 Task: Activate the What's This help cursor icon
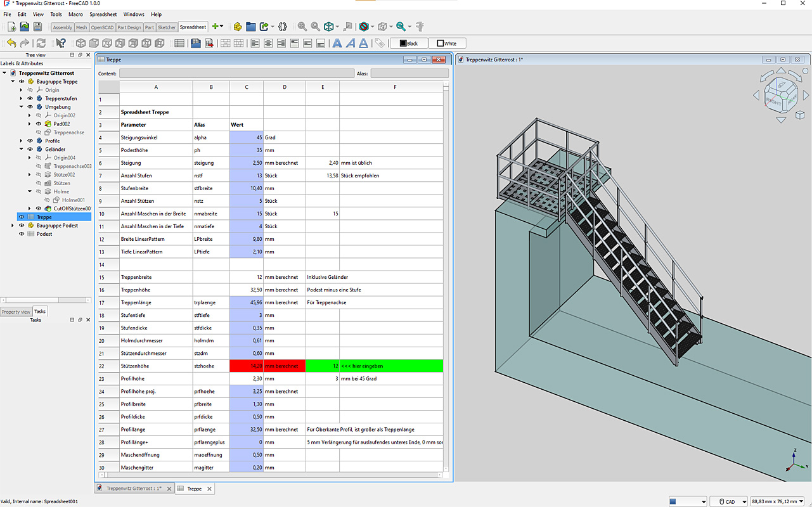coord(61,43)
